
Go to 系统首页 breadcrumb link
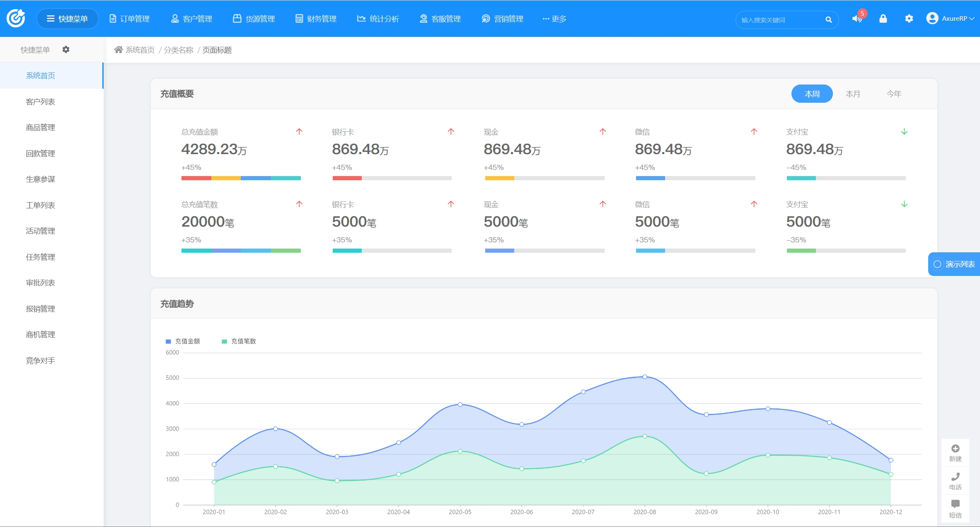click(x=140, y=50)
